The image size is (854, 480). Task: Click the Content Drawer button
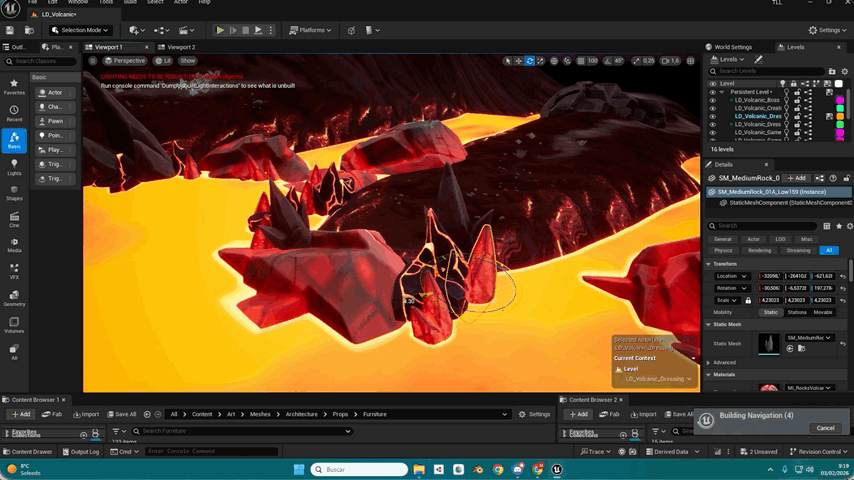[28, 452]
